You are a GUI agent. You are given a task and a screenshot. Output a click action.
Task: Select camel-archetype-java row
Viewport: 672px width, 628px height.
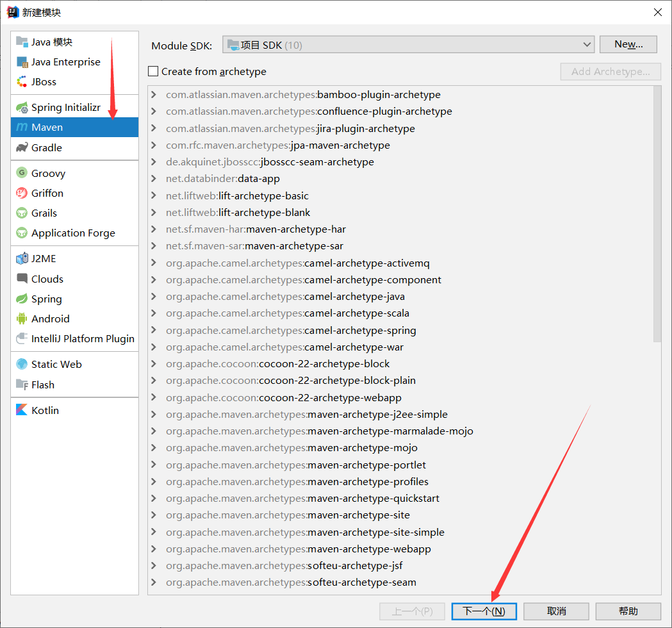click(400, 296)
